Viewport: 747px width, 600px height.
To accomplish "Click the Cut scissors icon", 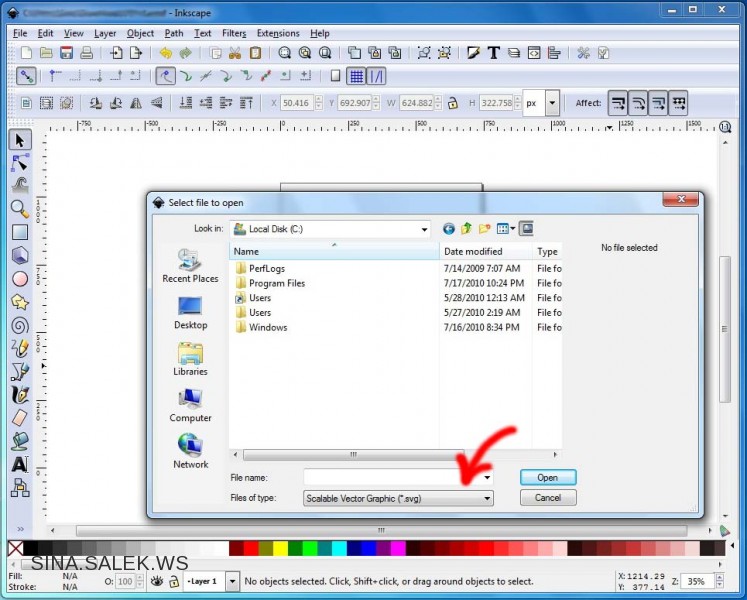I will point(235,53).
